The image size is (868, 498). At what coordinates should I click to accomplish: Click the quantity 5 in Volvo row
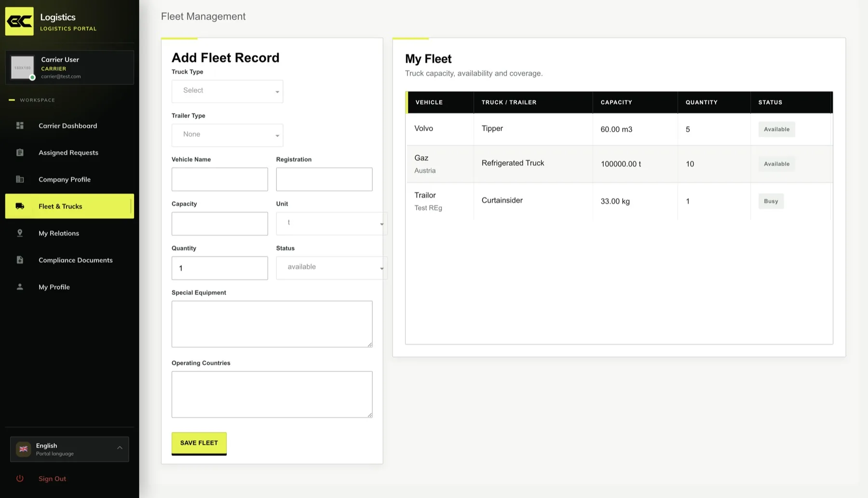pyautogui.click(x=688, y=129)
